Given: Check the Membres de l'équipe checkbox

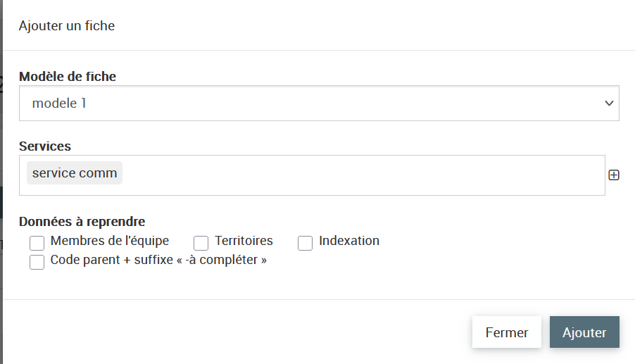Looking at the screenshot, I should tap(37, 243).
